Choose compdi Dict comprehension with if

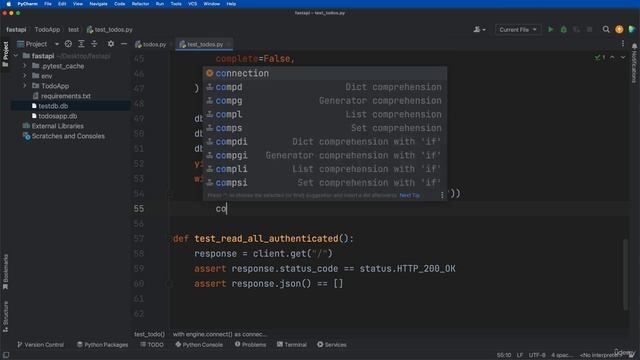[x=325, y=142]
